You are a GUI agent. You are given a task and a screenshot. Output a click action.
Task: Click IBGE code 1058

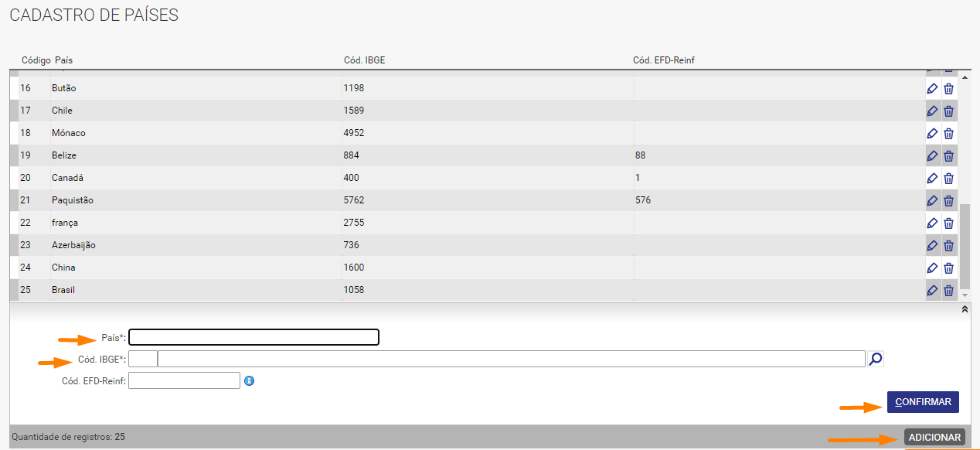point(354,290)
